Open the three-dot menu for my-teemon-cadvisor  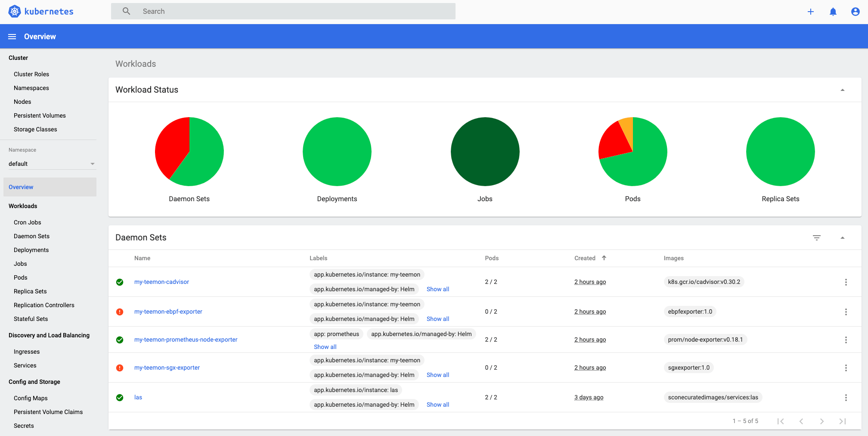[x=846, y=282]
